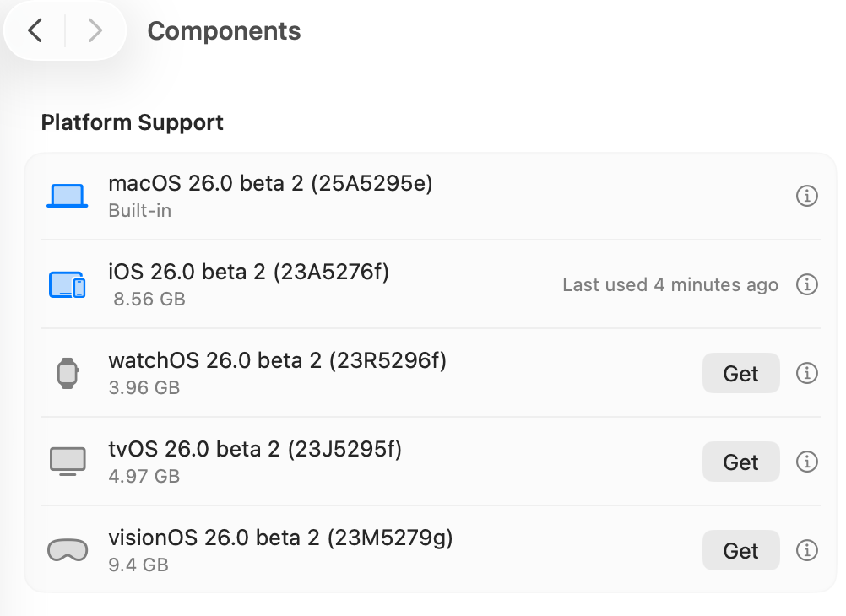This screenshot has height=616, width=846.
Task: Click the Last used 4 minutes ago text
Action: [670, 285]
